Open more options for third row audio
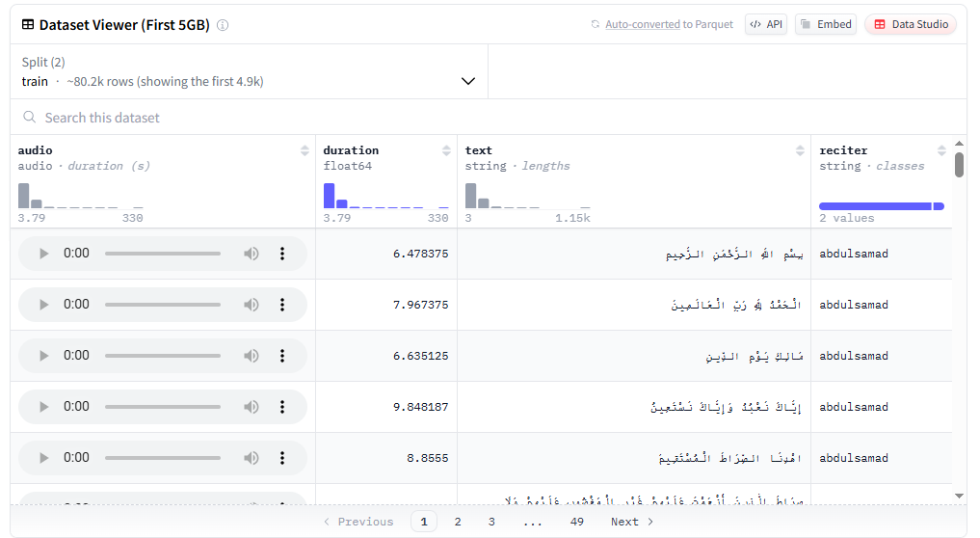This screenshot has height=538, width=980. [x=282, y=356]
